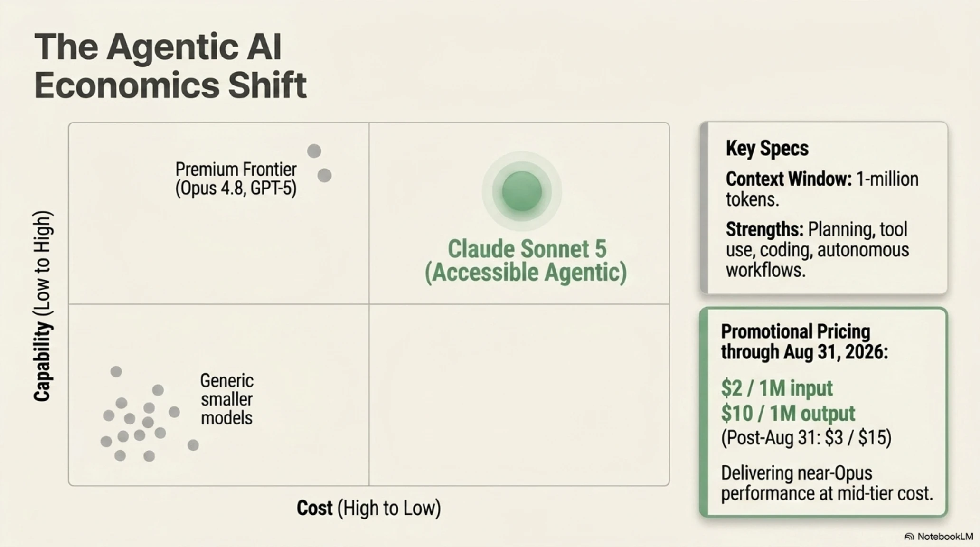This screenshot has height=547, width=980.
Task: Select the lower Premium Frontier gray dot
Action: pyautogui.click(x=324, y=175)
